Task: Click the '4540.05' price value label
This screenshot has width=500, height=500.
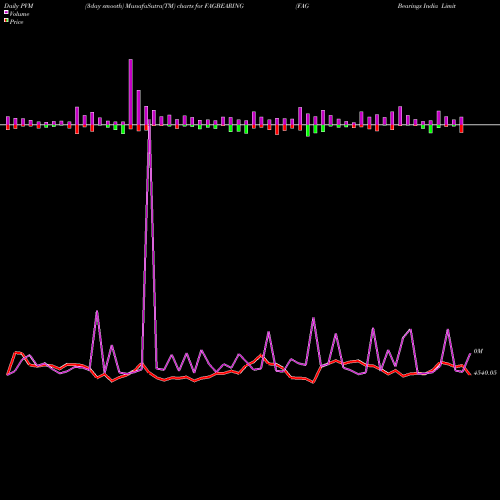Action: 485,373
